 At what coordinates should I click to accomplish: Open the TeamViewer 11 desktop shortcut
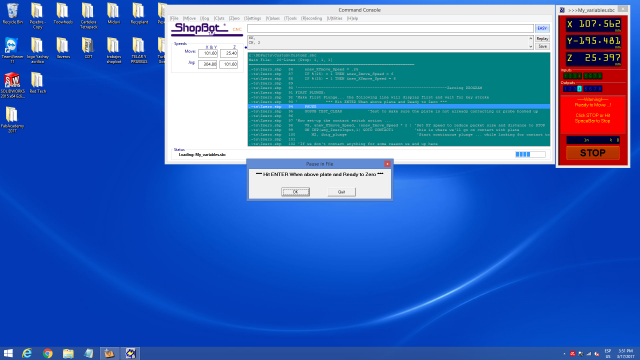pos(12,50)
